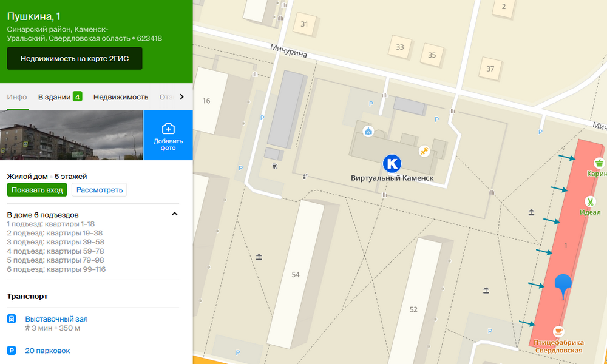
Task: Click the Виртуальный Каменск blue K marker
Action: click(x=392, y=164)
